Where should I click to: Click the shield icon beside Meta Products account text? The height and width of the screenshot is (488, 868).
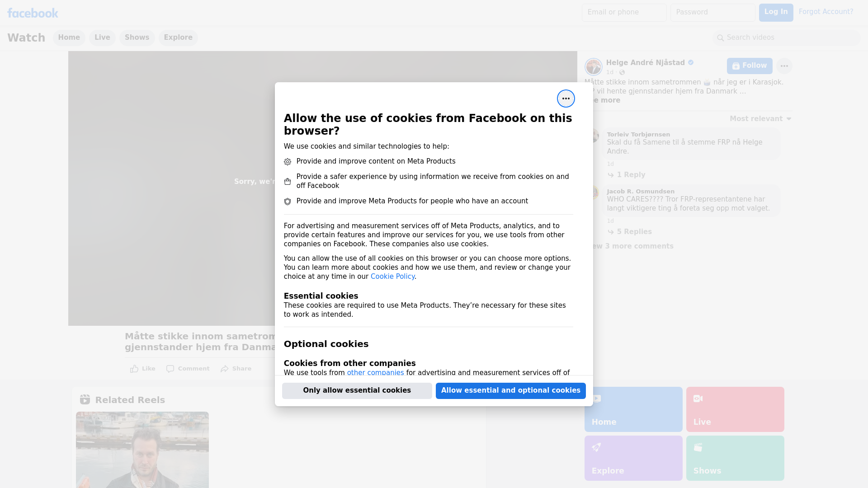288,202
